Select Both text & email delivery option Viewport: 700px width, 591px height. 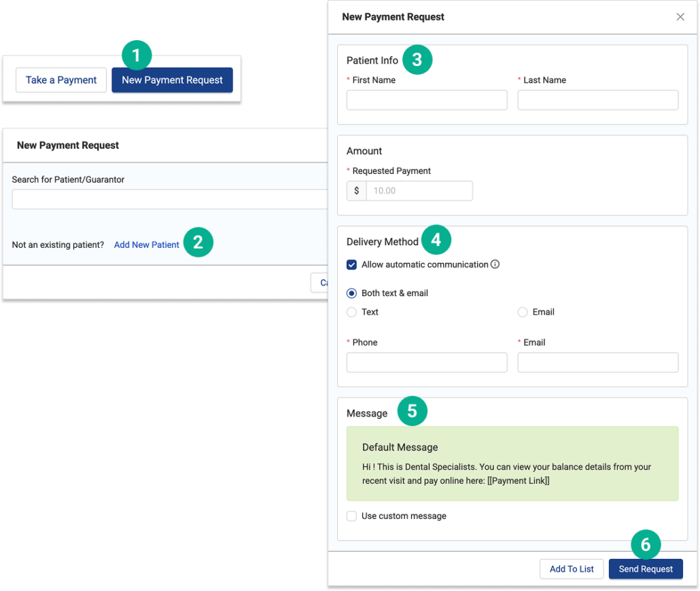352,293
